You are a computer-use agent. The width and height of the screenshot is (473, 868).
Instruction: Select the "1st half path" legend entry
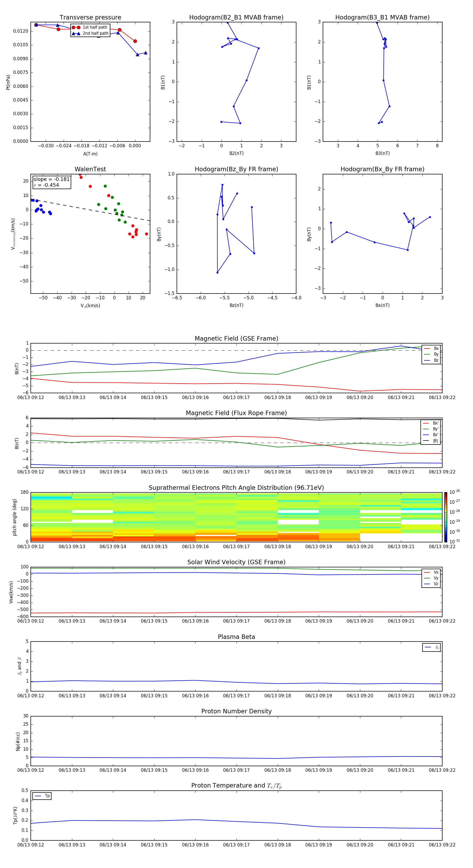point(90,27)
